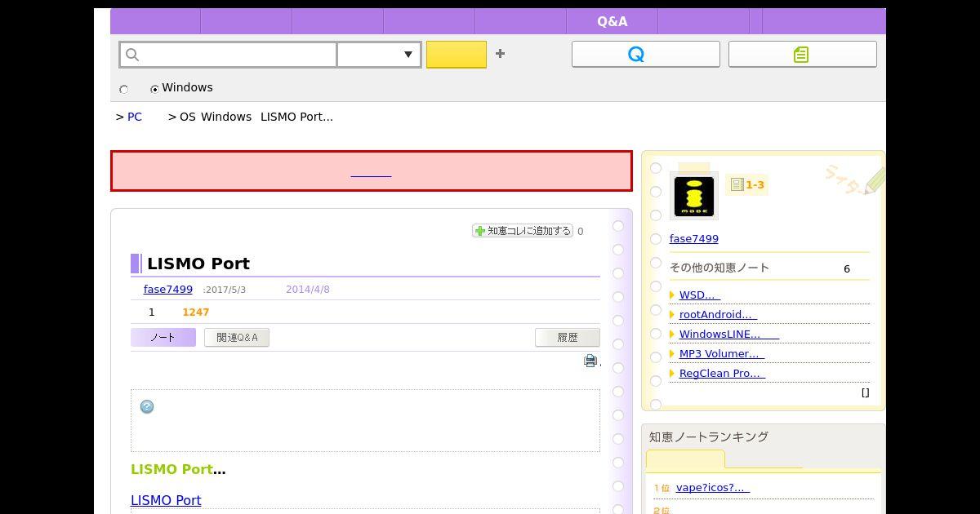
Task: Open the RegClean Pro… note link
Action: [x=722, y=373]
